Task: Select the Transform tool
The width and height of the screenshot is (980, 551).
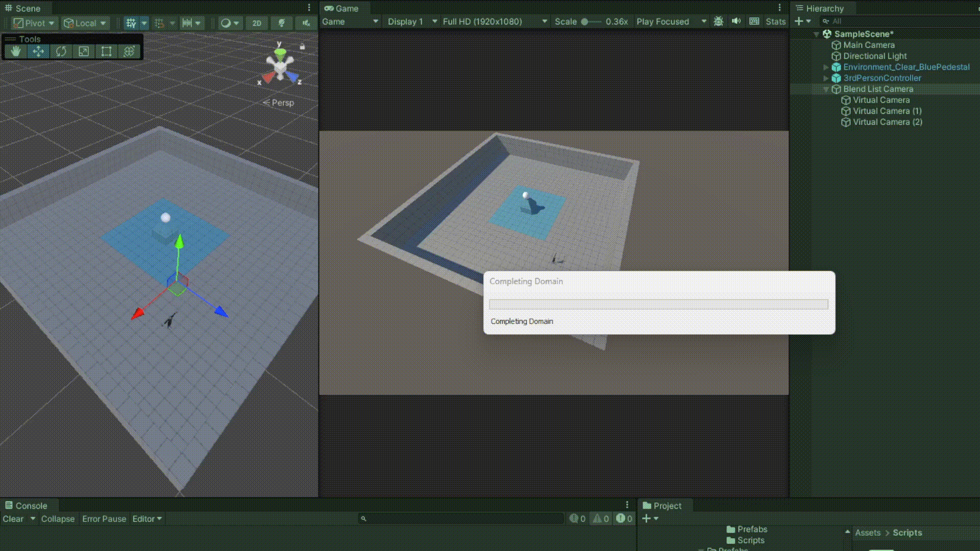Action: click(129, 51)
